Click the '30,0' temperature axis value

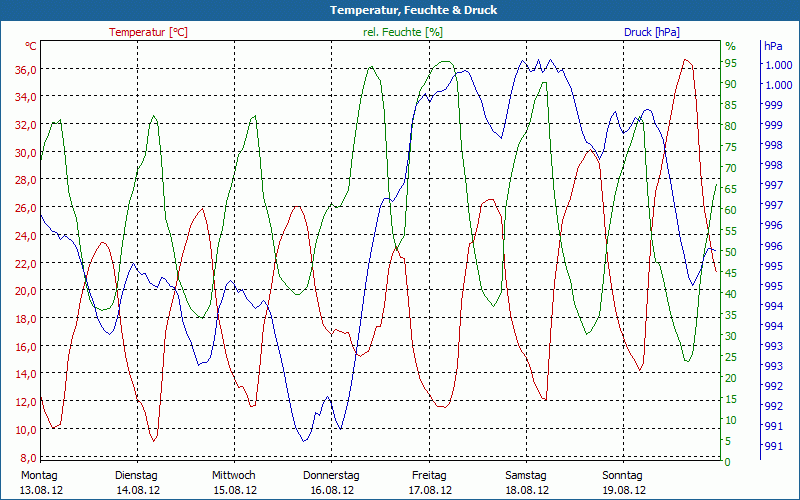click(x=26, y=153)
